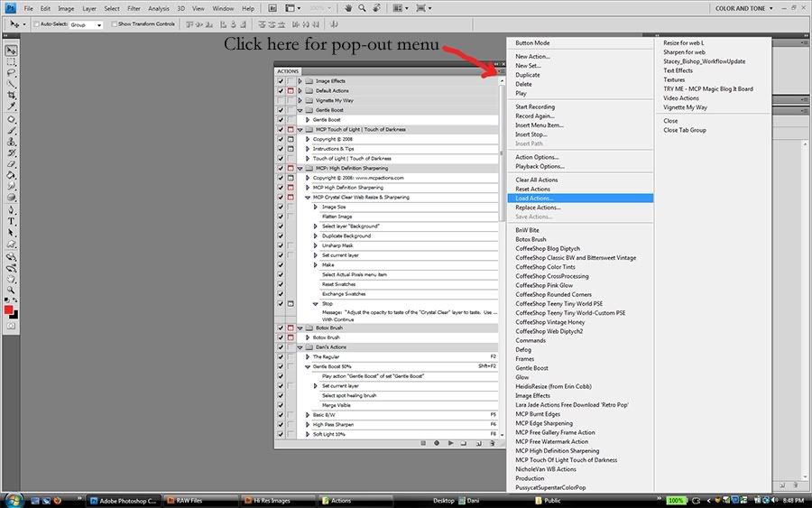Click the black background color swatch

(x=14, y=316)
